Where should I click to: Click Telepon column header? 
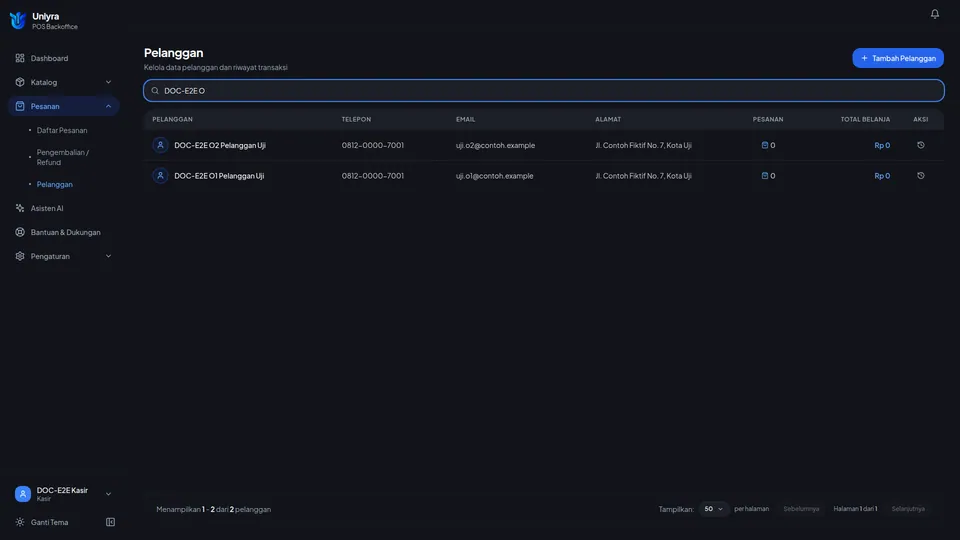coord(356,119)
